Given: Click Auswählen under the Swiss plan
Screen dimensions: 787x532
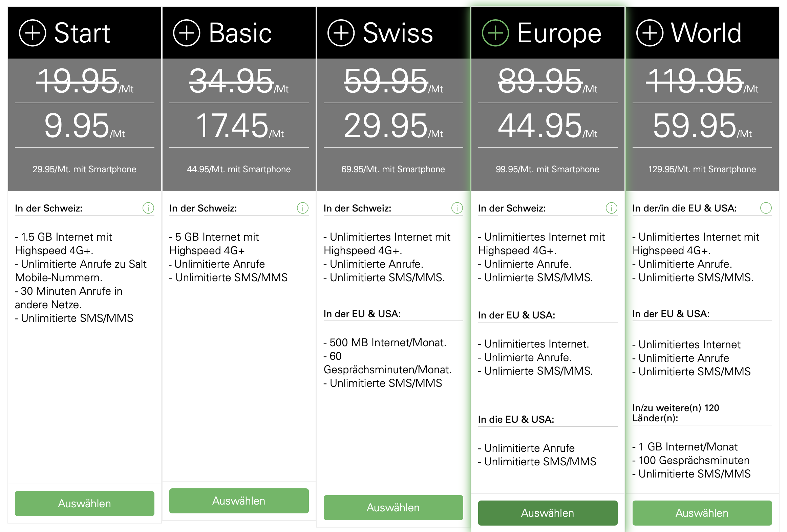Looking at the screenshot, I should coord(393,508).
